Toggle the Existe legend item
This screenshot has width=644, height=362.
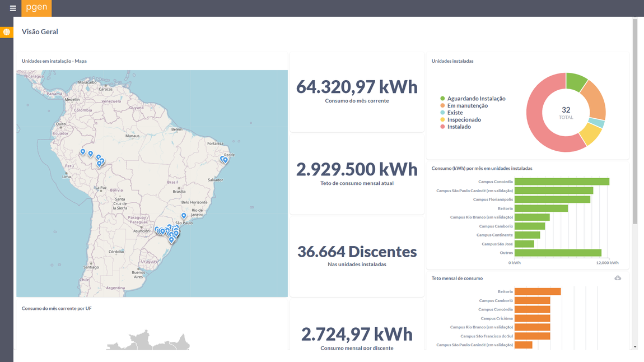tap(454, 113)
